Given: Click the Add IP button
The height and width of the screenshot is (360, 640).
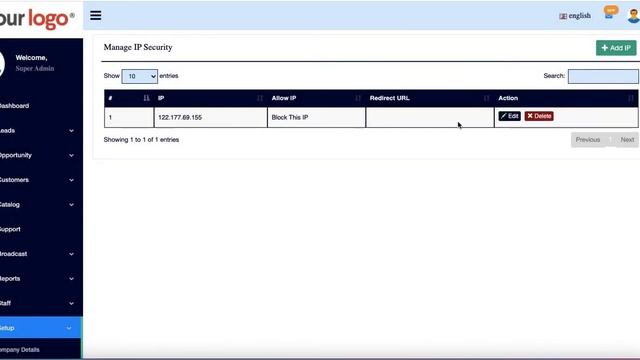Looking at the screenshot, I should [x=616, y=48].
